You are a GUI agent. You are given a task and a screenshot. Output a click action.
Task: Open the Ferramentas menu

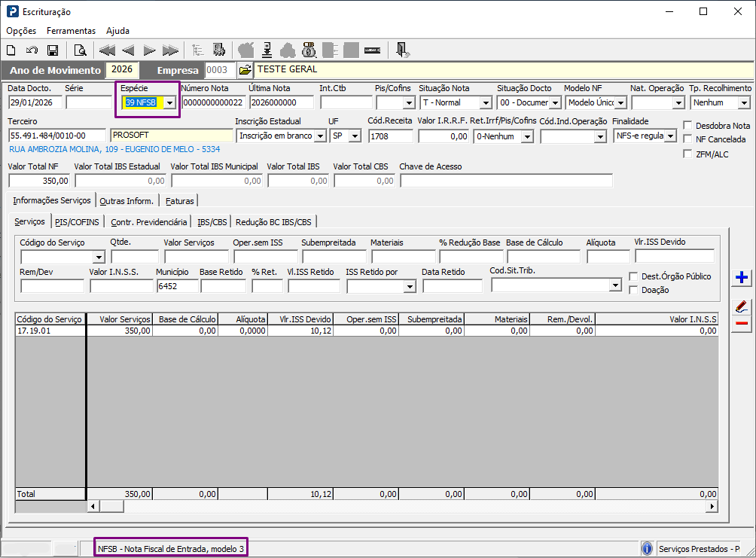coord(71,30)
